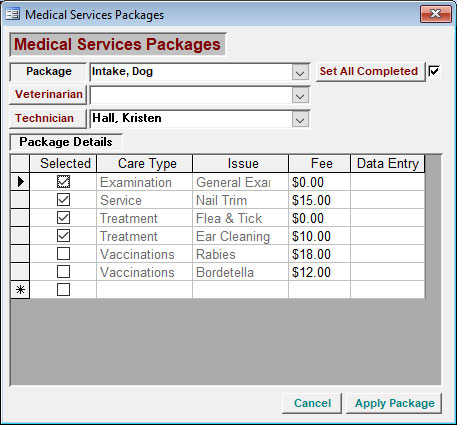Screen dimensions: 457x425
Task: Select the row selector for Nail Trim
Action: click(x=20, y=200)
